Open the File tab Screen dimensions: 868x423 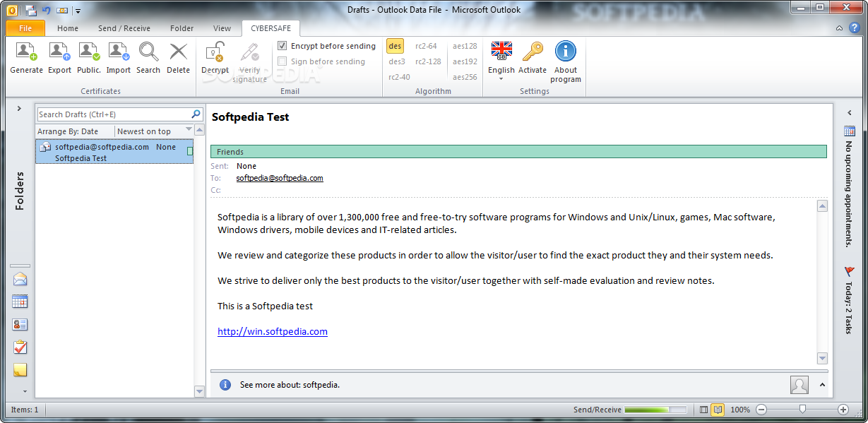pos(25,28)
